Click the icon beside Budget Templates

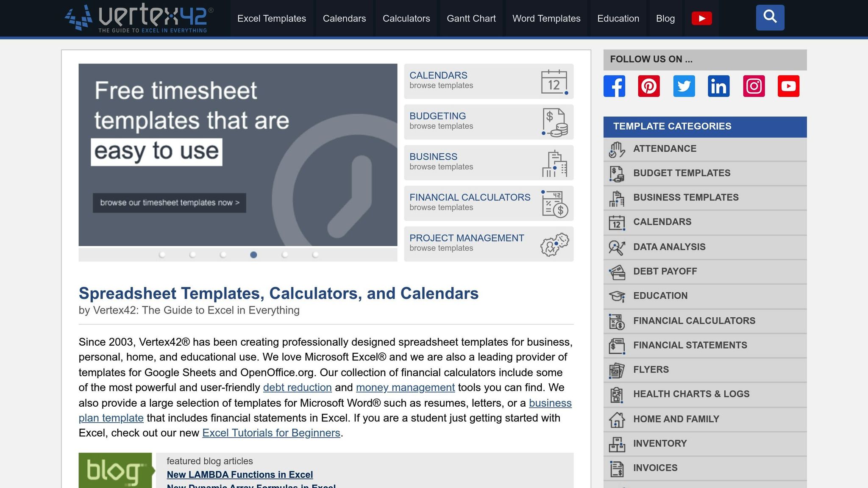click(617, 174)
